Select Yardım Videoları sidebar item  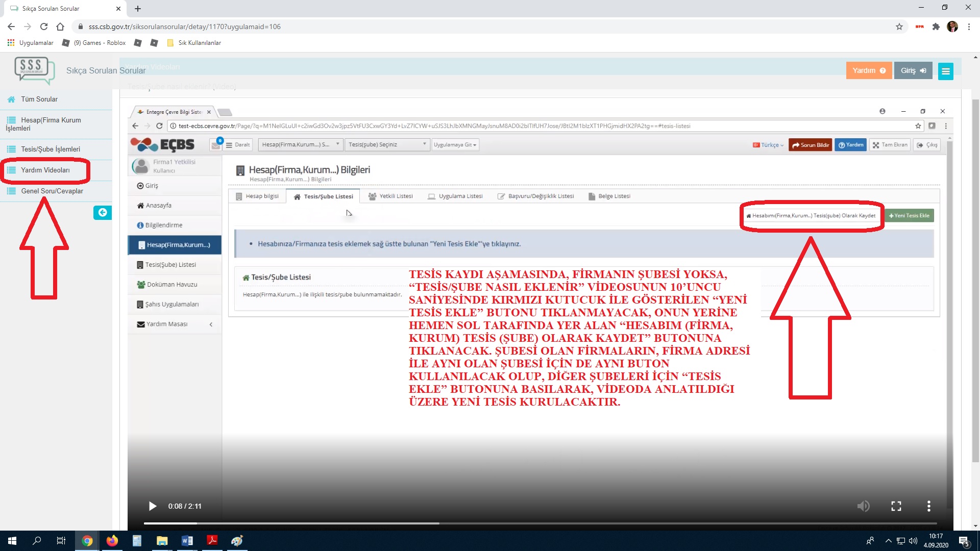[45, 170]
